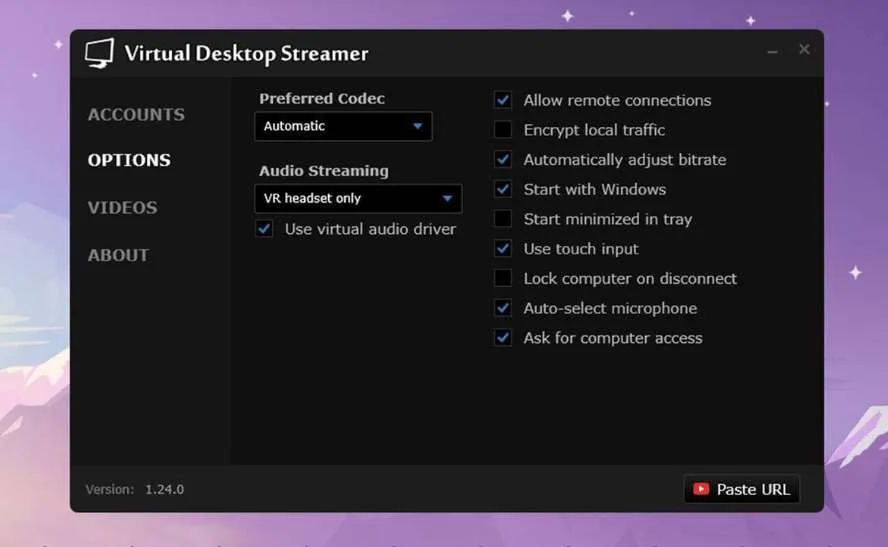
Task: Click the Paste URL button
Action: [x=741, y=489]
